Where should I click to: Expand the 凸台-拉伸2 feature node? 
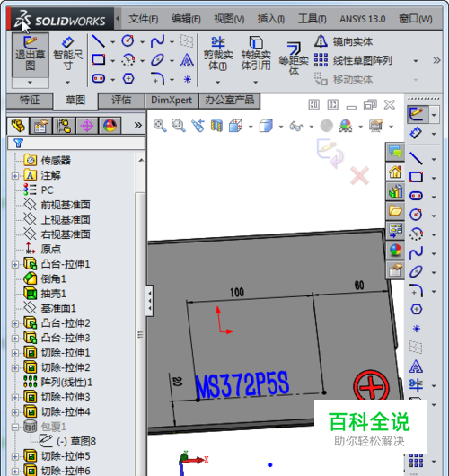(x=15, y=323)
